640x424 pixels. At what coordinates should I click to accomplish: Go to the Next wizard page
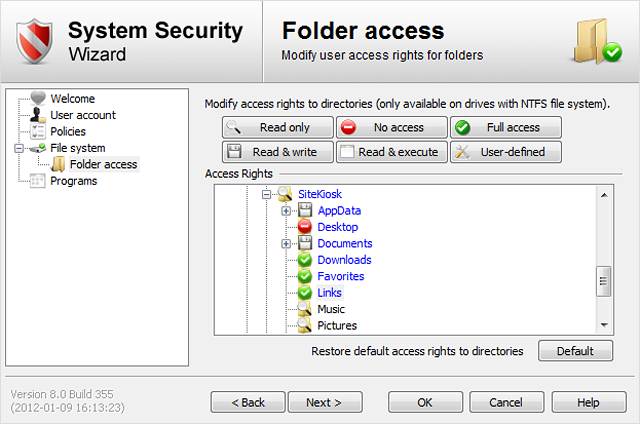pos(324,402)
